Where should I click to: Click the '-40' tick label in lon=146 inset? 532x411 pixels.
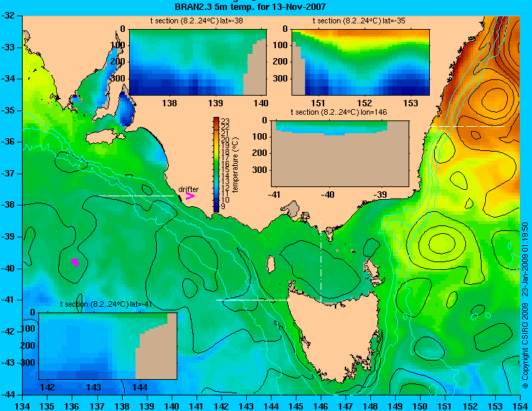click(328, 194)
